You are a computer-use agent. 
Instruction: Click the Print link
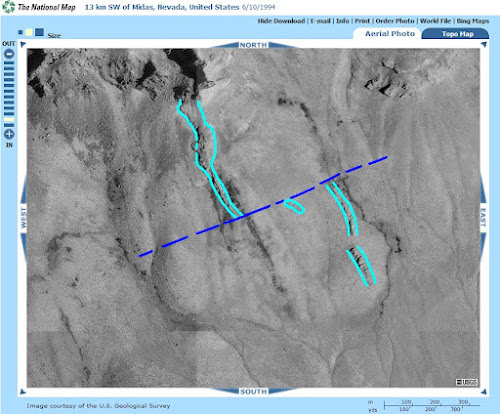point(362,21)
